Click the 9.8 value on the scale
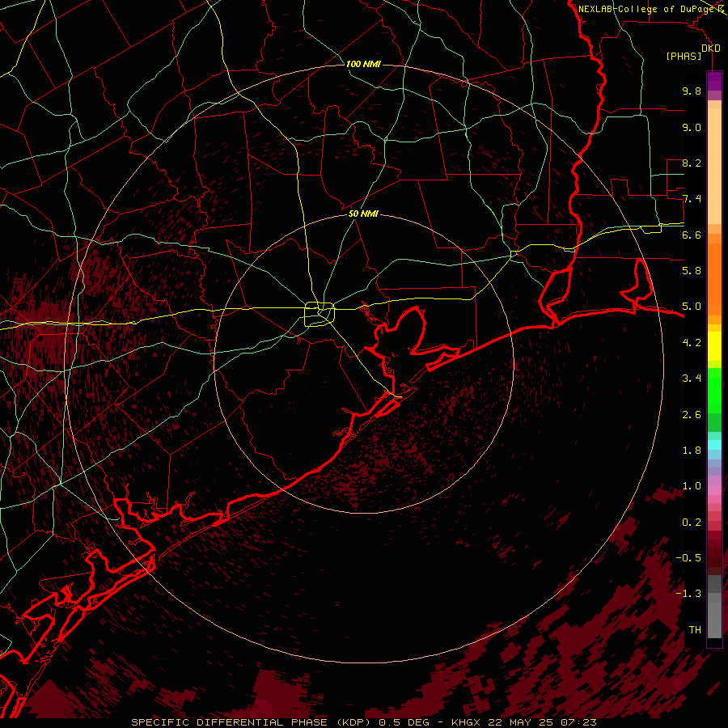 692,91
